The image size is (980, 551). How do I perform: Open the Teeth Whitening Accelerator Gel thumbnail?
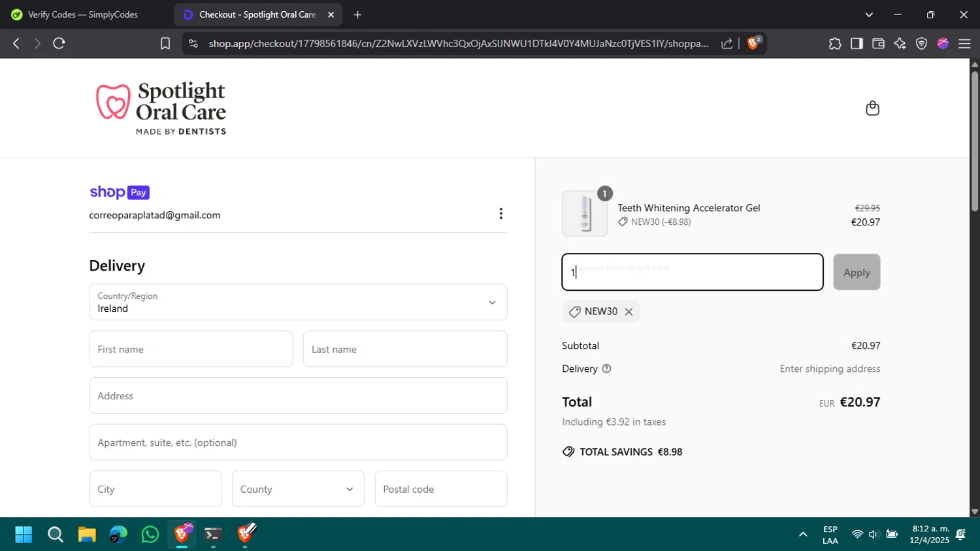(585, 213)
